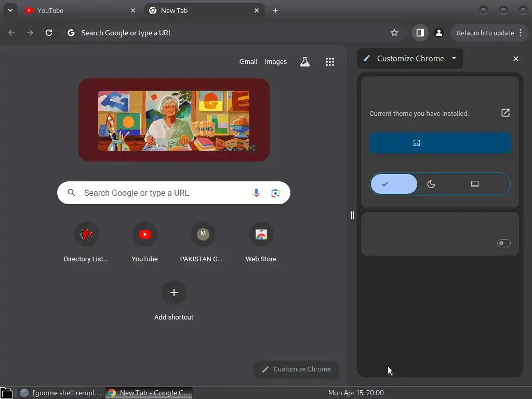
Task: Select the New Tab tab
Action: [x=205, y=10]
